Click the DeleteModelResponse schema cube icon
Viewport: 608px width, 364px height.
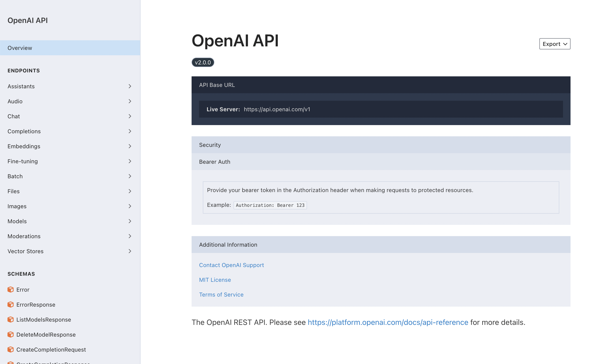11,334
